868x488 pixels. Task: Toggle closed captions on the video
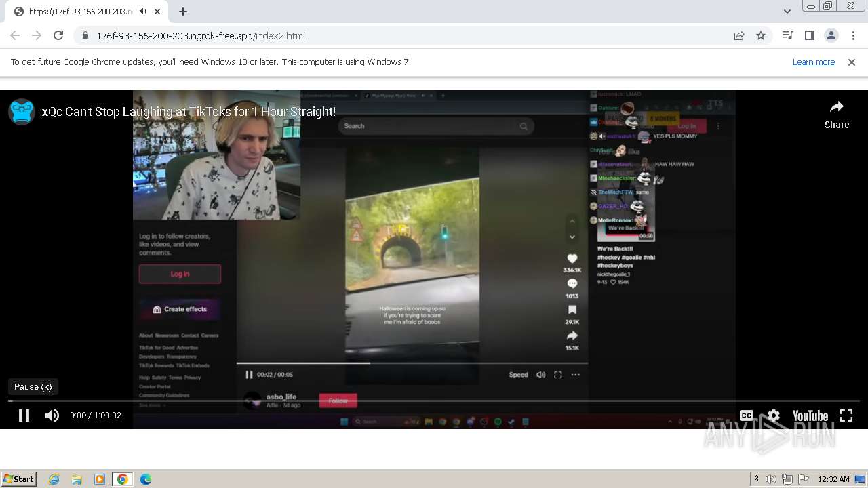click(747, 415)
